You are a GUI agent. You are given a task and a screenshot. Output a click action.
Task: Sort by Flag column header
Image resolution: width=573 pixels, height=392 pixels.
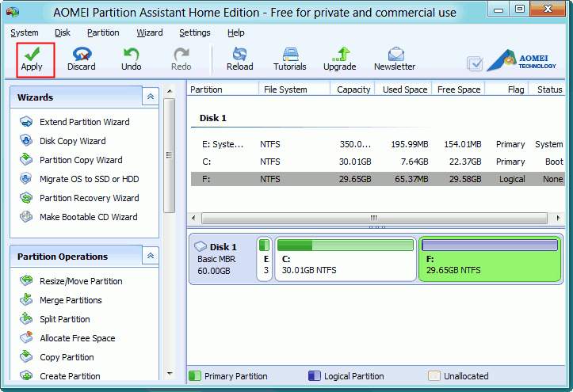point(507,89)
